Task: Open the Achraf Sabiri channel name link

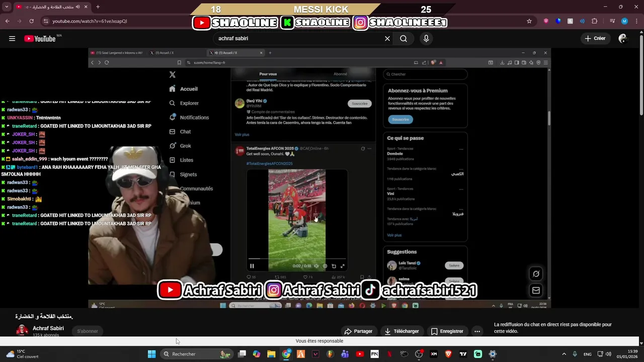Action: click(x=48, y=328)
